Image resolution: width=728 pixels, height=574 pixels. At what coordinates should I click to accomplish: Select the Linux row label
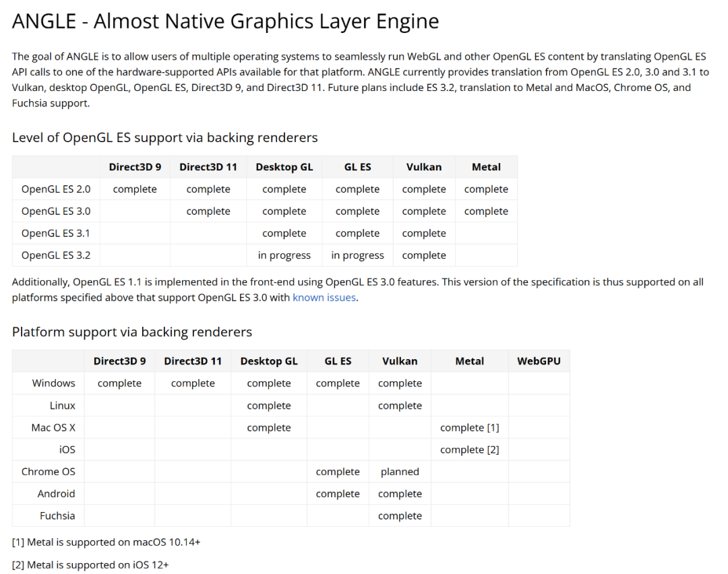[62, 406]
